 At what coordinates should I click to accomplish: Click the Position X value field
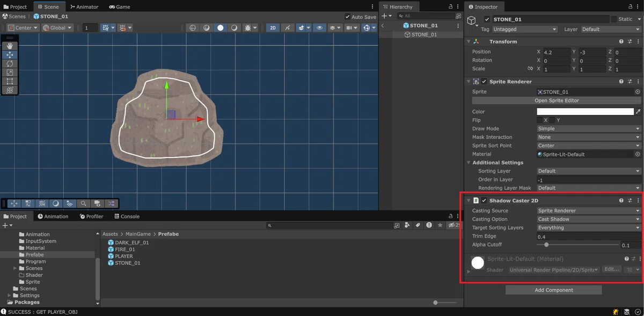(557, 52)
